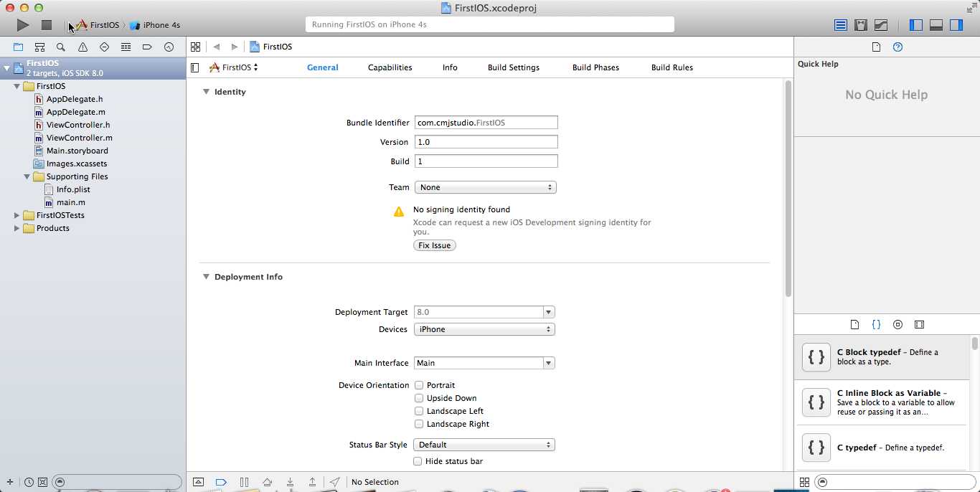980x492 pixels.
Task: Open ViewController.m in the navigator
Action: pyautogui.click(x=79, y=138)
